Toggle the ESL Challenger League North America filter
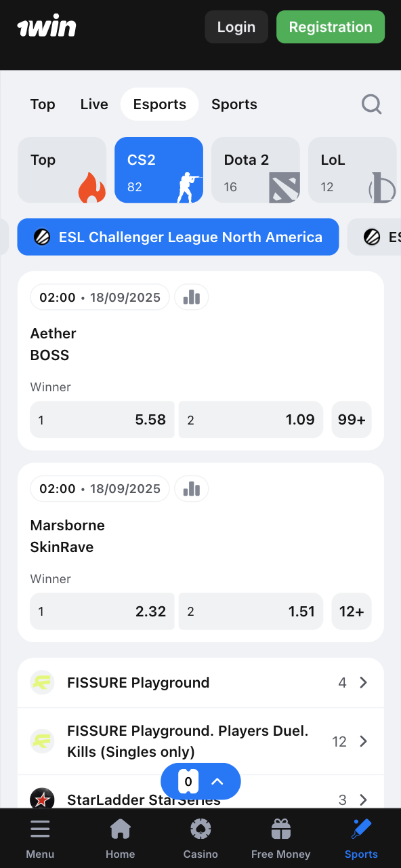The height and width of the screenshot is (868, 401). [177, 237]
